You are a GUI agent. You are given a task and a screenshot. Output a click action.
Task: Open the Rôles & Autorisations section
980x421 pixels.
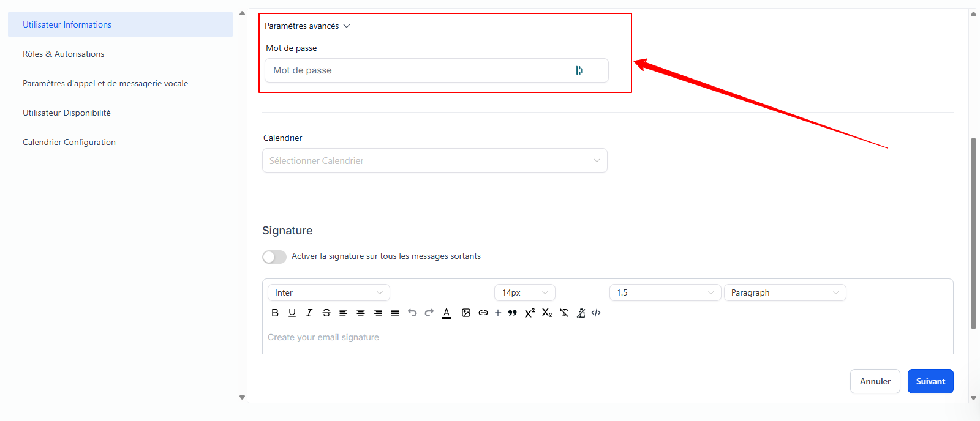[64, 54]
